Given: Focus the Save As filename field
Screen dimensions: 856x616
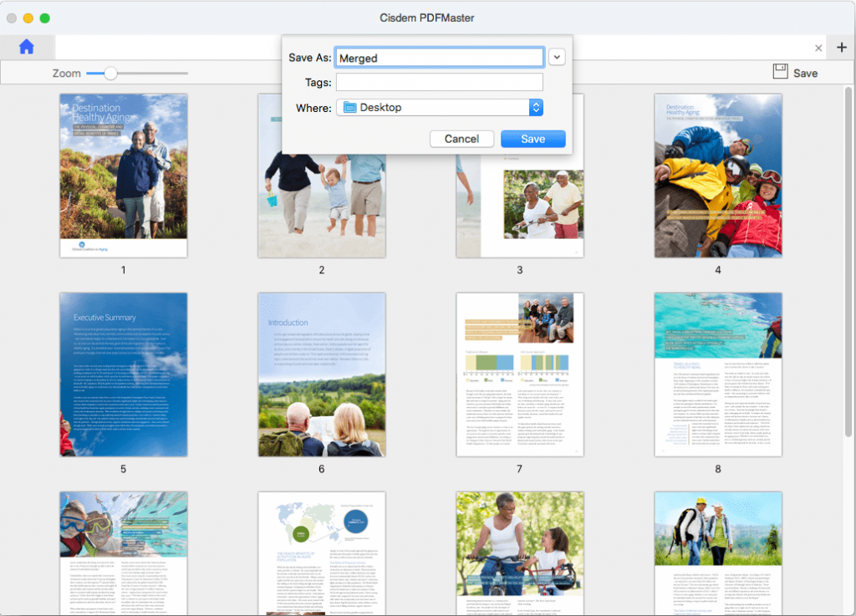Looking at the screenshot, I should click(x=440, y=58).
